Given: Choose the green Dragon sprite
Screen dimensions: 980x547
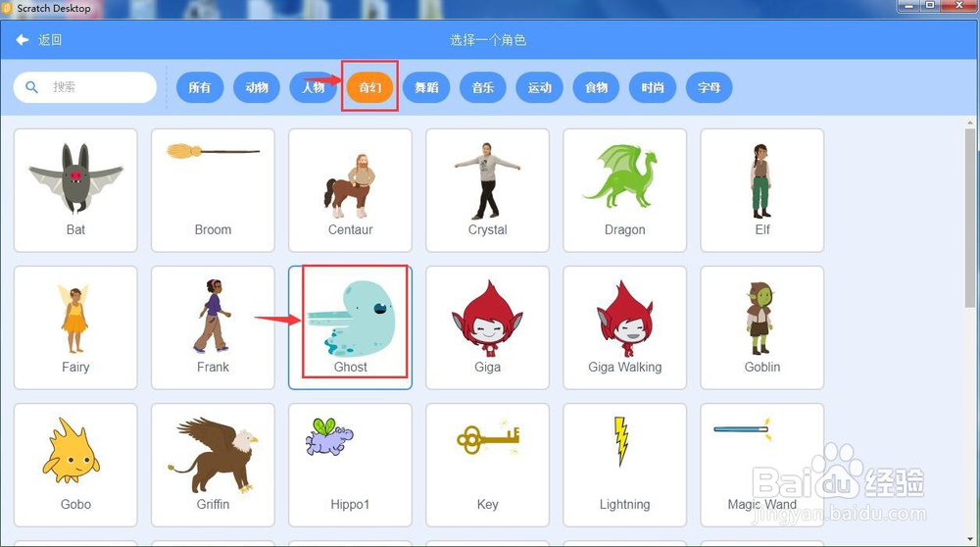Looking at the screenshot, I should pos(625,190).
